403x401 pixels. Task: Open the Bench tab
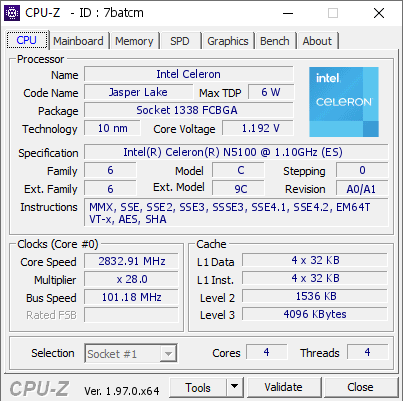coord(275,41)
